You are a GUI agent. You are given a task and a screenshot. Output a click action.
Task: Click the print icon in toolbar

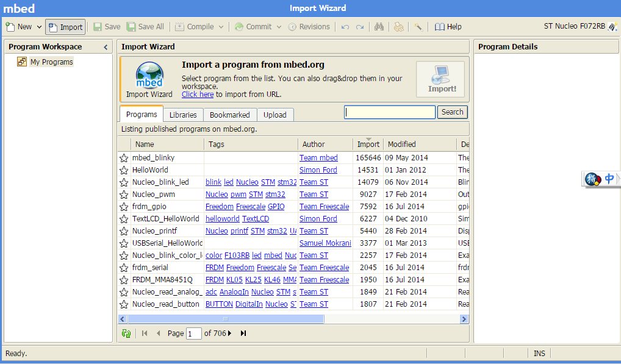click(399, 27)
